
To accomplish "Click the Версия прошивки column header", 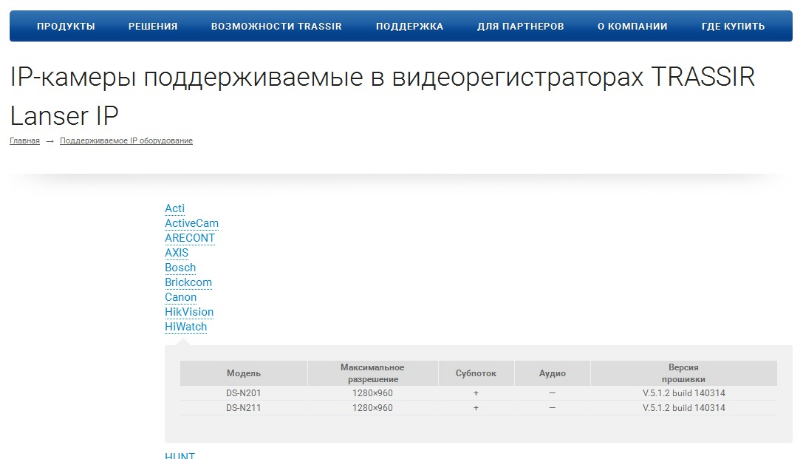I will (684, 373).
